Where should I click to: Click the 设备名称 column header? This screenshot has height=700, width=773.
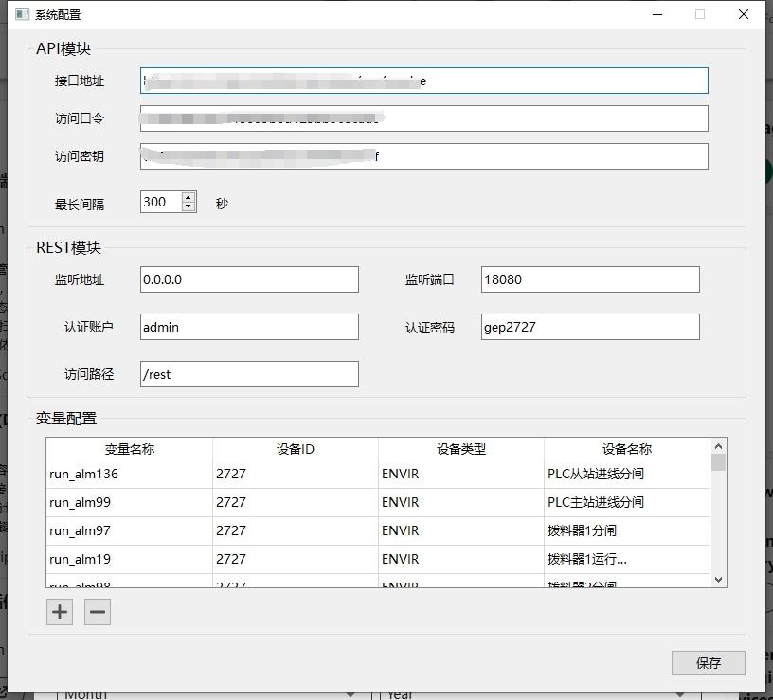[x=626, y=449]
